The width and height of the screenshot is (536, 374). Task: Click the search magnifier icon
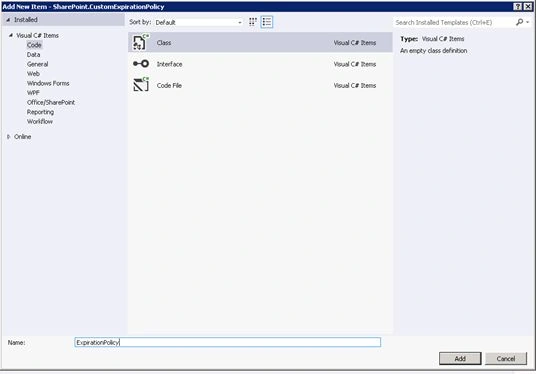[519, 22]
